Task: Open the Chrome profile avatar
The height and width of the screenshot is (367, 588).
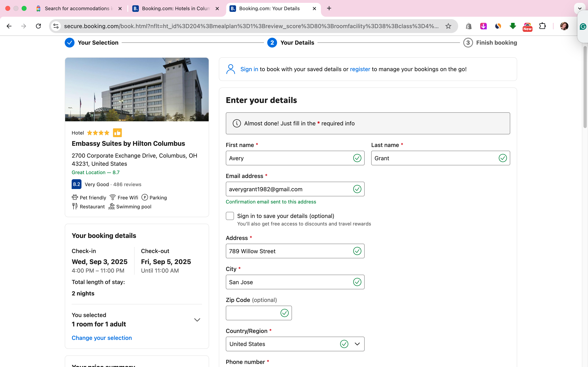Action: coord(564,26)
